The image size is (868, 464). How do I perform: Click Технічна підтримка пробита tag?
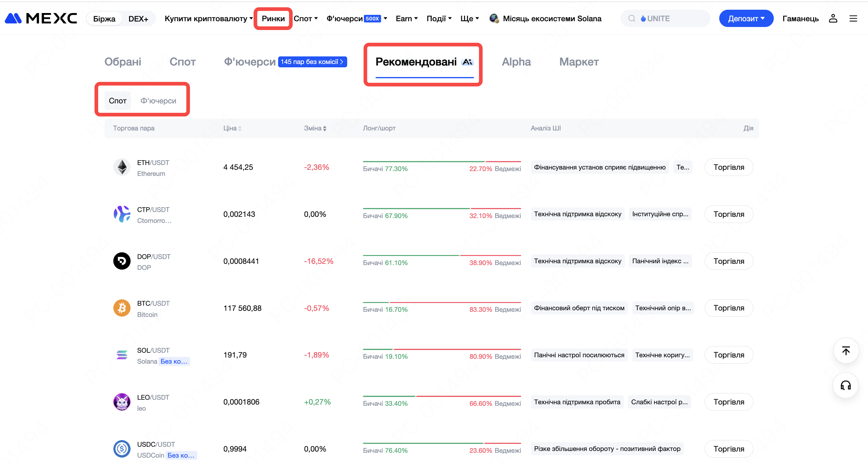coord(577,402)
